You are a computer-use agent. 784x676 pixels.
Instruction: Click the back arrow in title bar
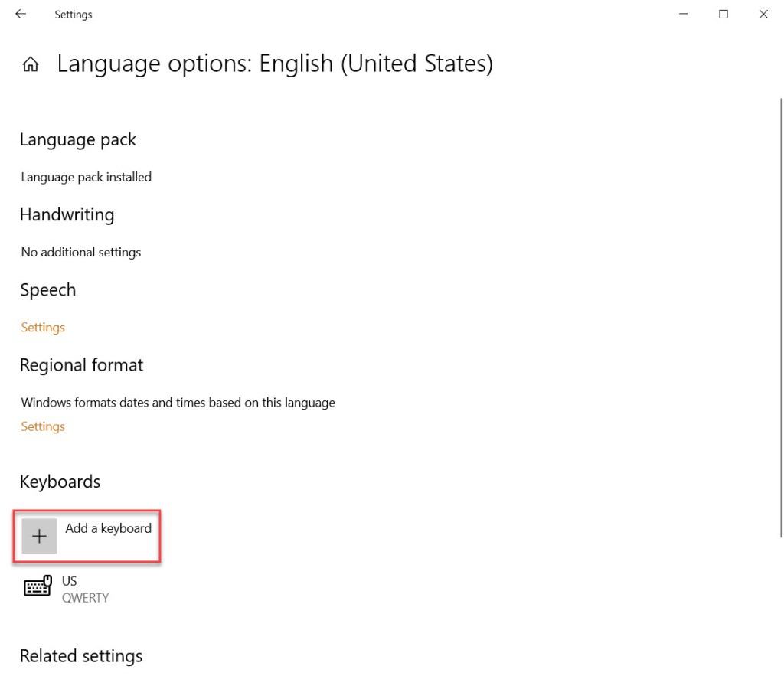(x=21, y=14)
